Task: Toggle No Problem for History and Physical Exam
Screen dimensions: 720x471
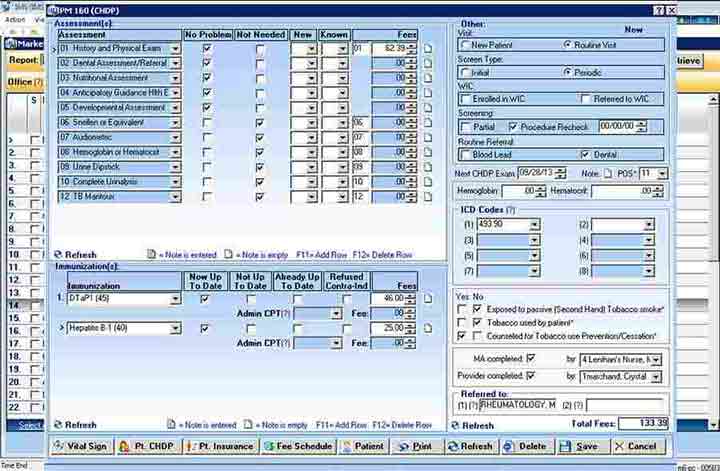Action: 207,48
